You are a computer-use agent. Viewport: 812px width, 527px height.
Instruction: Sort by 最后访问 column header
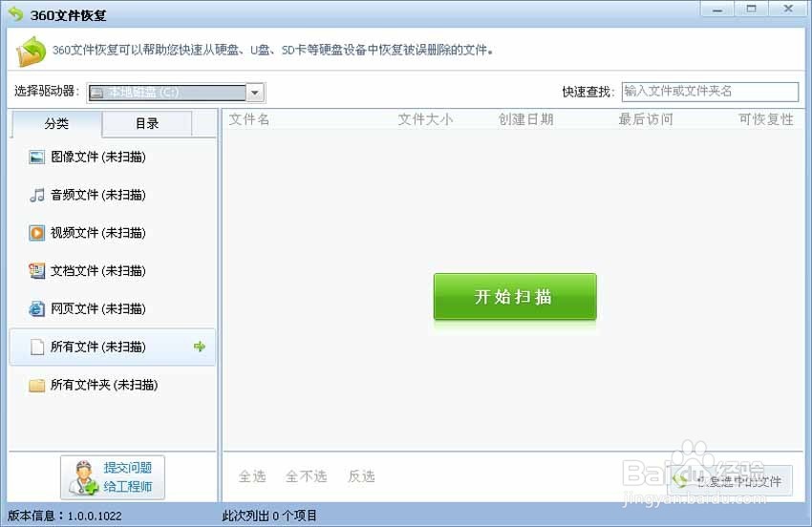click(646, 119)
